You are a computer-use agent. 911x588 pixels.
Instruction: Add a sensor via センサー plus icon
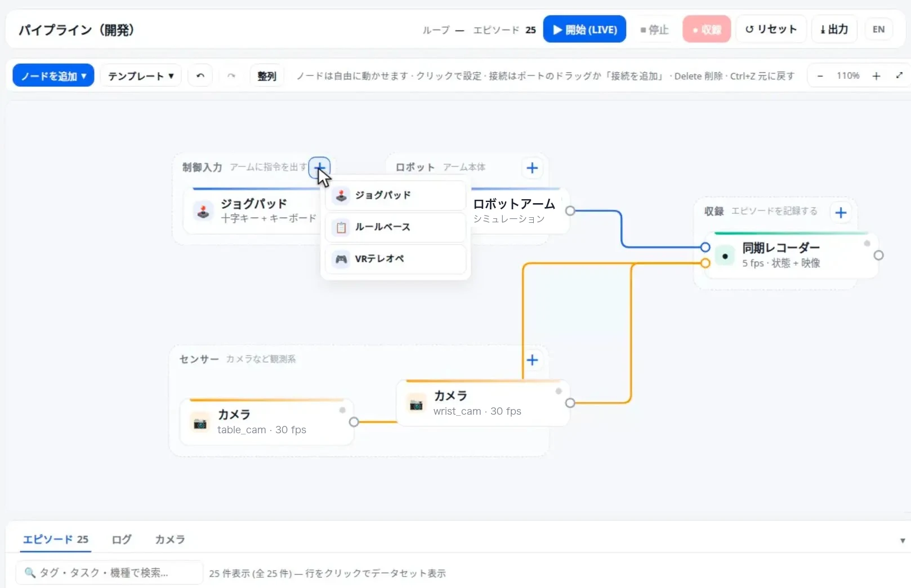(532, 360)
